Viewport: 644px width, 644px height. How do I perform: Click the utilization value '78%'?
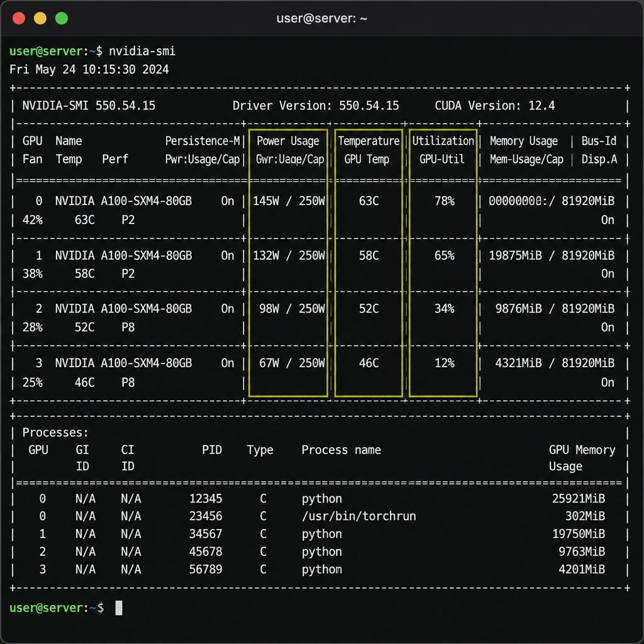[445, 201]
